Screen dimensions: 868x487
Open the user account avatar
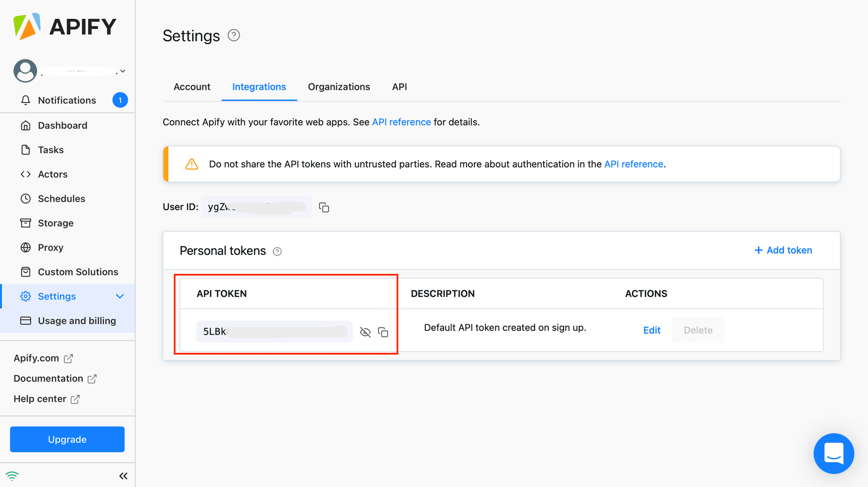25,71
